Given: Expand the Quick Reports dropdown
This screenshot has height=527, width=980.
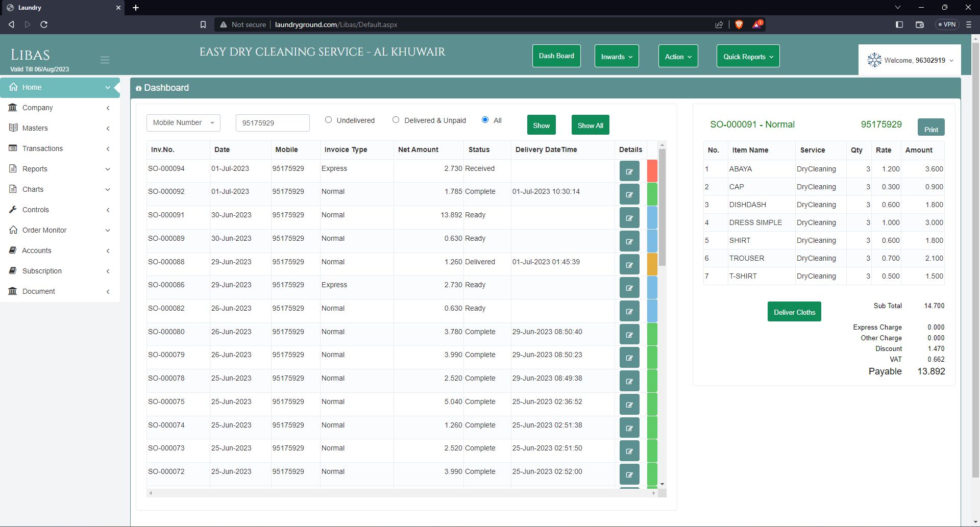Looking at the screenshot, I should pos(748,56).
